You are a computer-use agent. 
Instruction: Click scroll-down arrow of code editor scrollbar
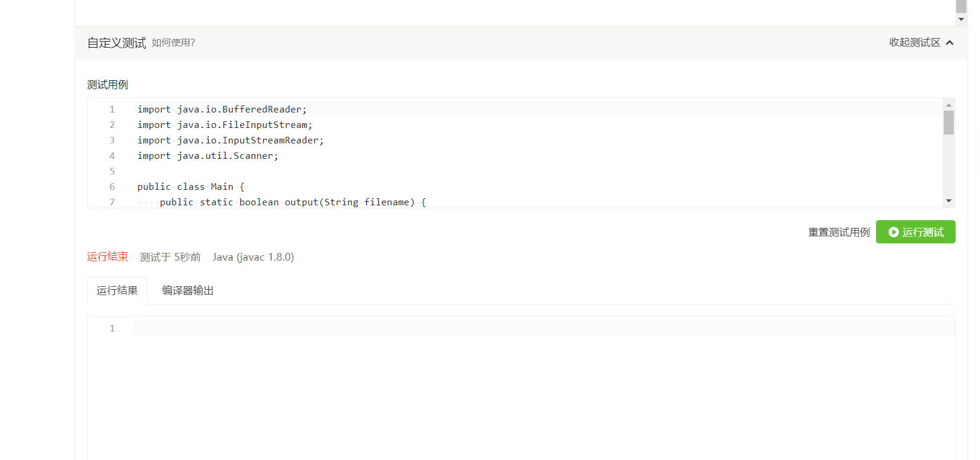tap(949, 201)
